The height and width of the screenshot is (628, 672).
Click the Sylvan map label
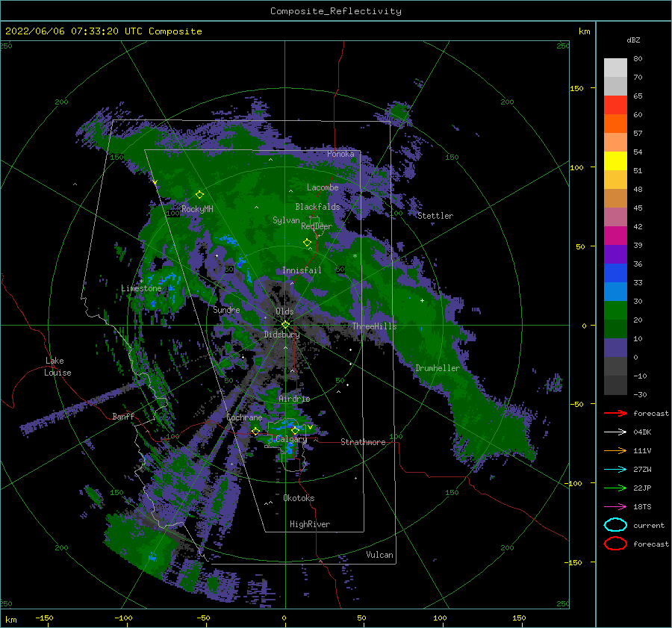point(286,220)
